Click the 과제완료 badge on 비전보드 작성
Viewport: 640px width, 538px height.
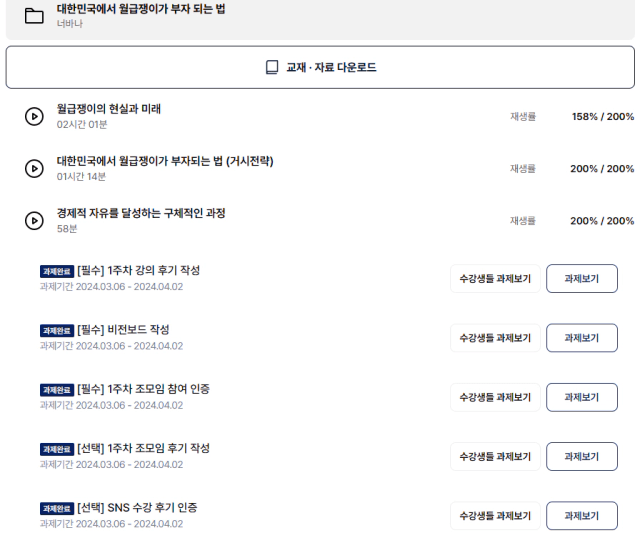[57, 331]
